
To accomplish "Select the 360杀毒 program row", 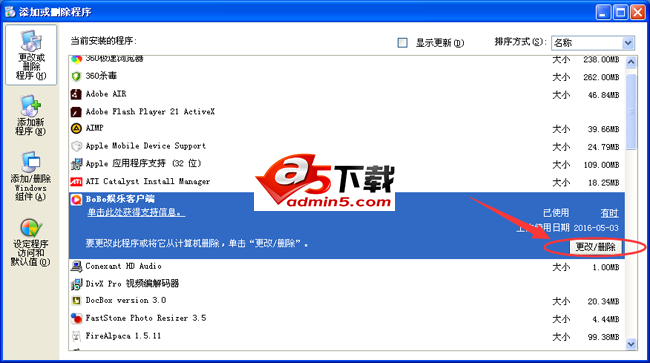I will (x=347, y=76).
